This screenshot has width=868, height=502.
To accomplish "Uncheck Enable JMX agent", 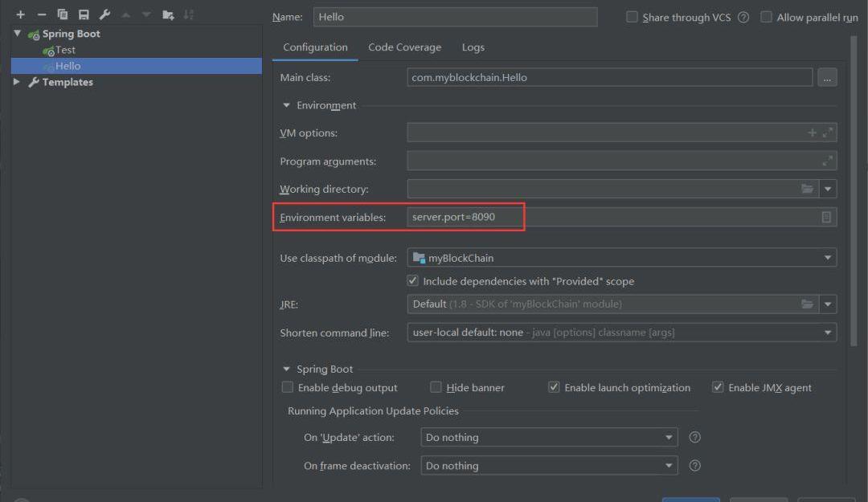I will pos(718,387).
